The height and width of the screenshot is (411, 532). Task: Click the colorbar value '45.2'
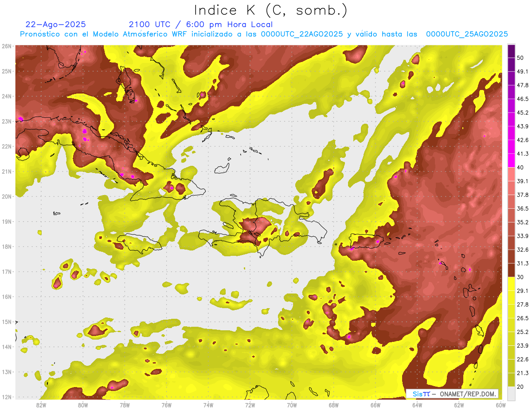522,113
